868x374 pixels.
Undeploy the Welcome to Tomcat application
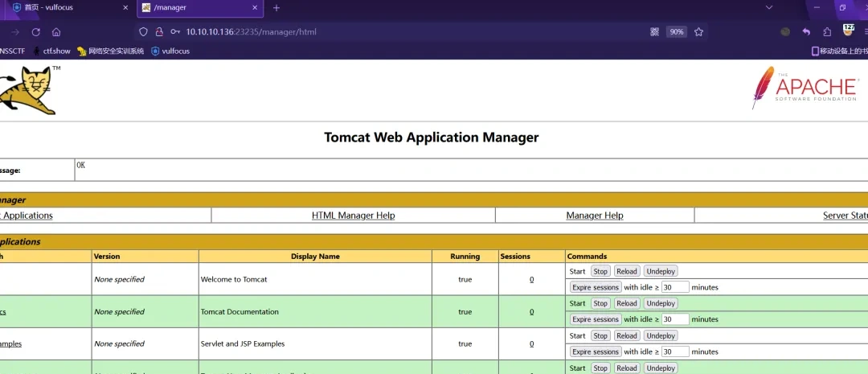(x=661, y=272)
